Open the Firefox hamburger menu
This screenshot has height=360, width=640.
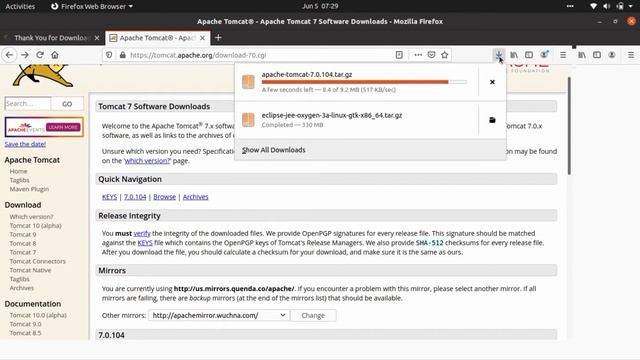click(x=563, y=55)
